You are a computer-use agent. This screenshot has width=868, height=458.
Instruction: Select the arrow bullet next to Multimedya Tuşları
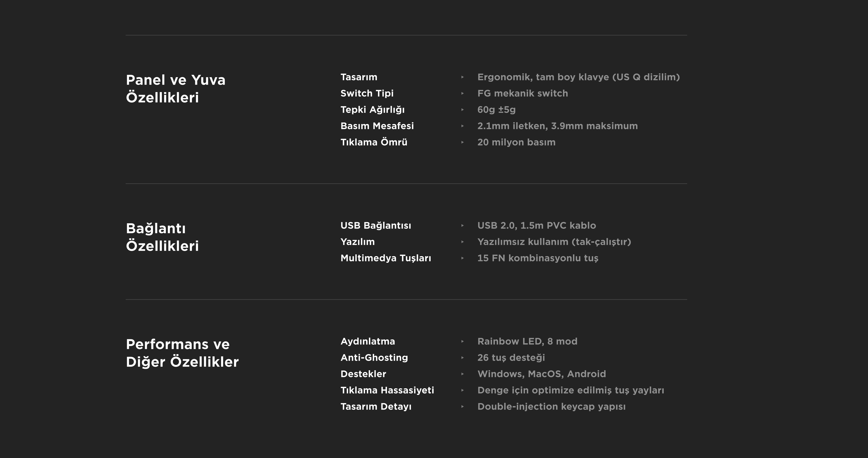[462, 258]
